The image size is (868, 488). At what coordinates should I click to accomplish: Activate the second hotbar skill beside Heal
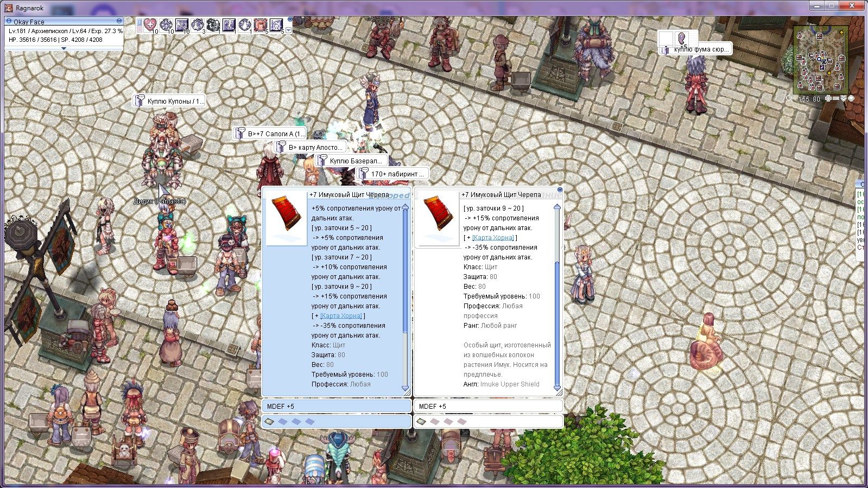point(166,24)
